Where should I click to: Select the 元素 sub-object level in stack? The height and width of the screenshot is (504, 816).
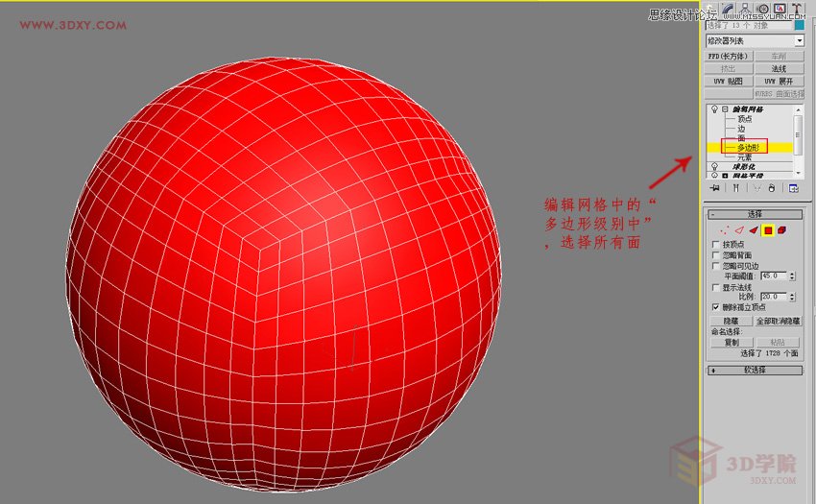745,157
